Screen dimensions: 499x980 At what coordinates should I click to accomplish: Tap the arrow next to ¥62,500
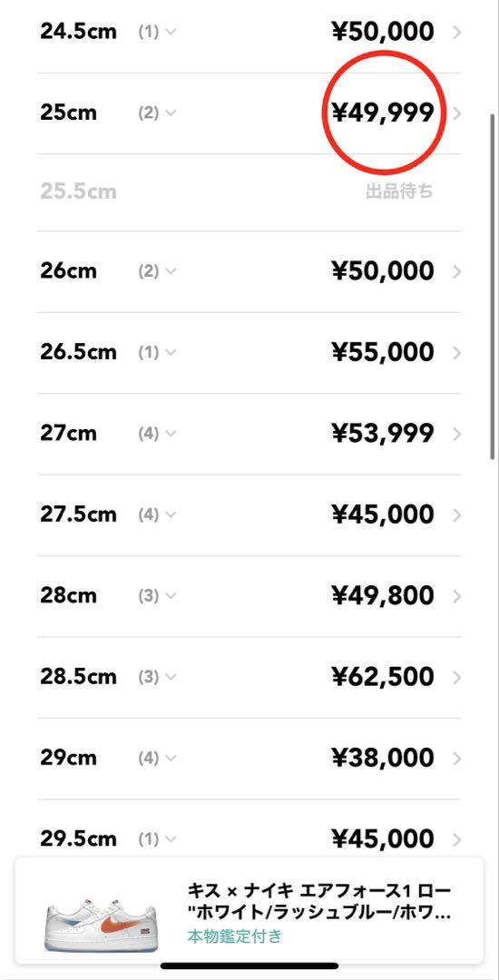(457, 677)
